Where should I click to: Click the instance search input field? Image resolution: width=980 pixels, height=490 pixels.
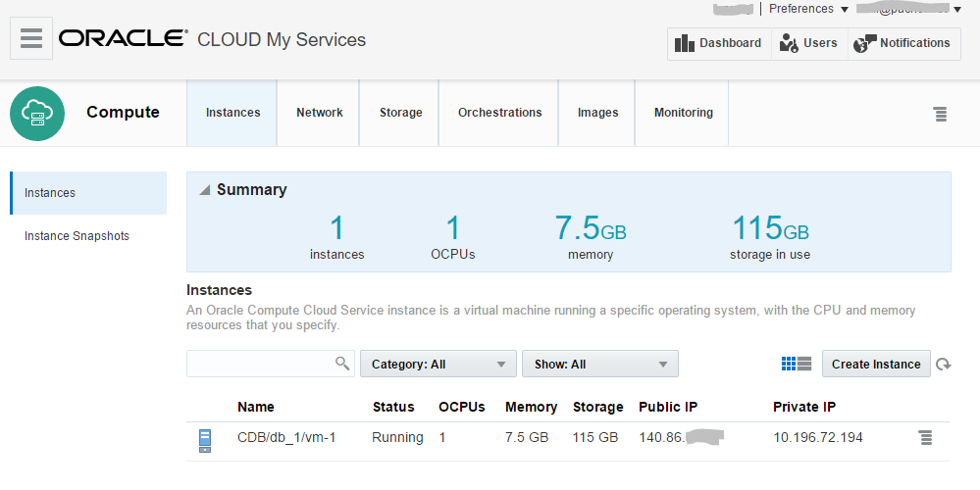(x=260, y=364)
